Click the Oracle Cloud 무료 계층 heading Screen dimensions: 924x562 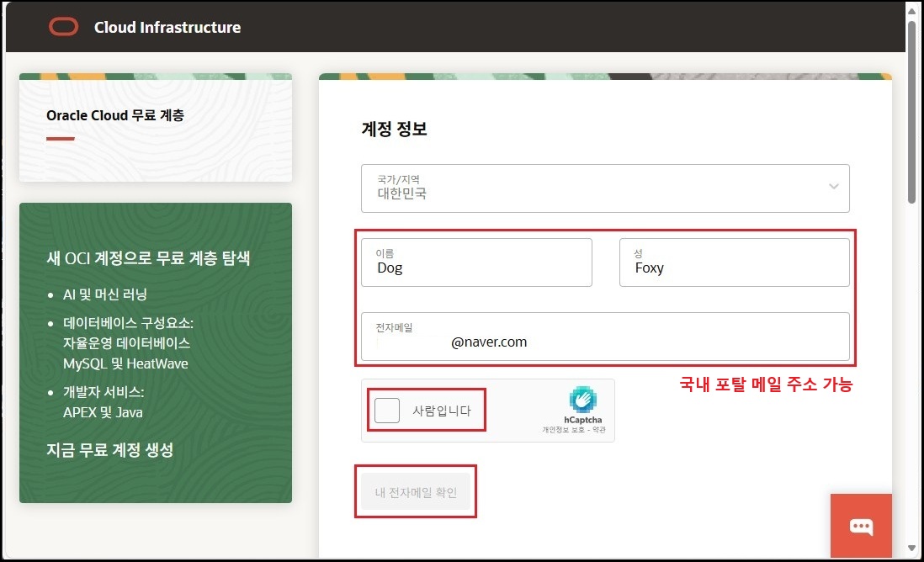coord(115,115)
